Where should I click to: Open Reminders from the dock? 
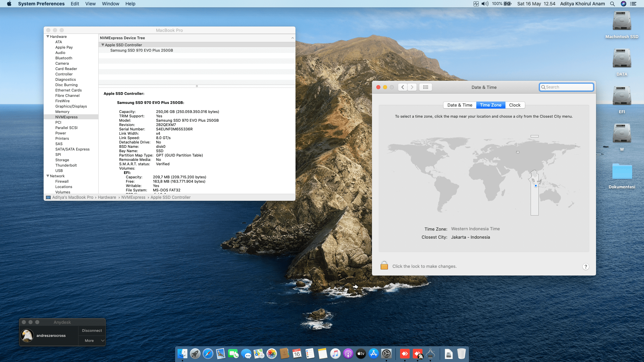[x=310, y=354]
